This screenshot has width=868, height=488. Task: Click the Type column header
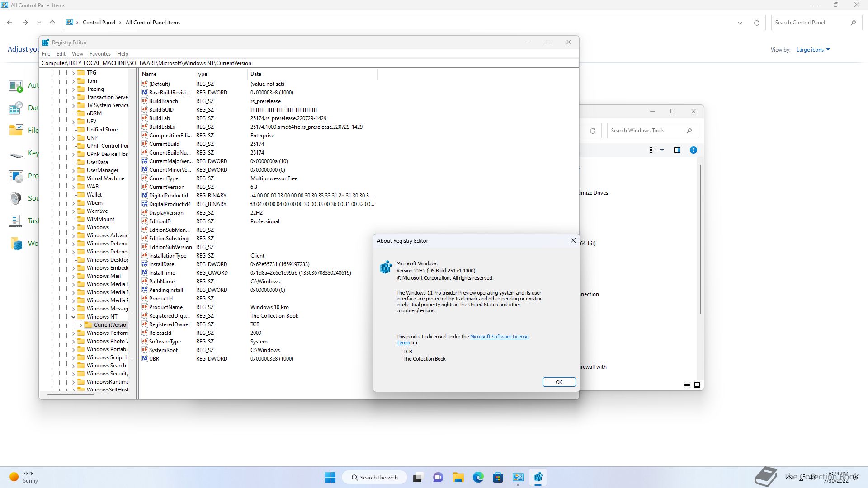(221, 74)
